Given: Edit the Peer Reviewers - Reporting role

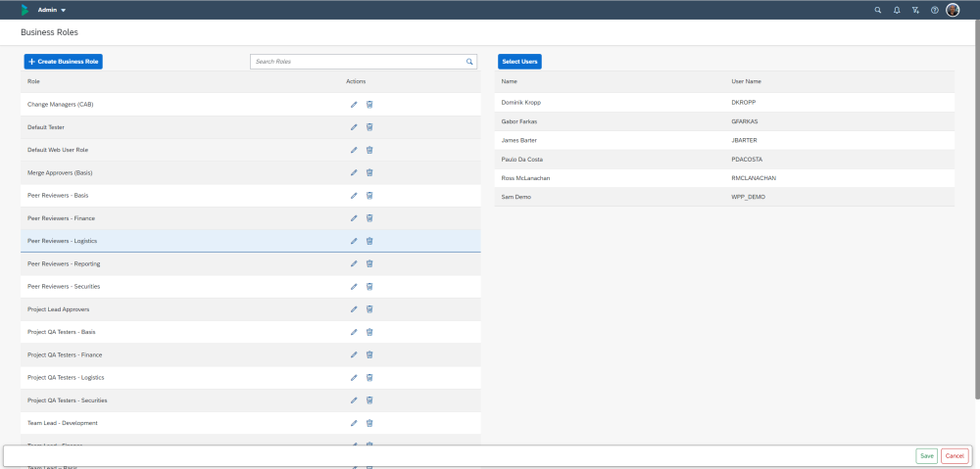Looking at the screenshot, I should click(x=354, y=263).
